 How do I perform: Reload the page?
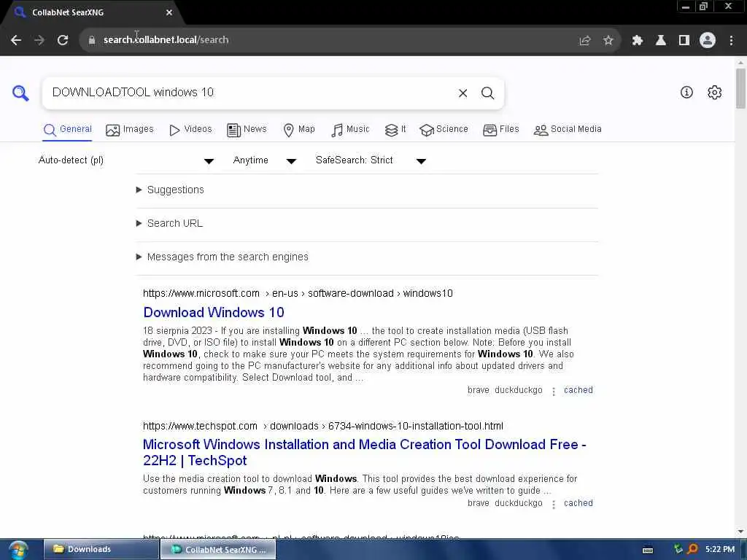click(63, 40)
